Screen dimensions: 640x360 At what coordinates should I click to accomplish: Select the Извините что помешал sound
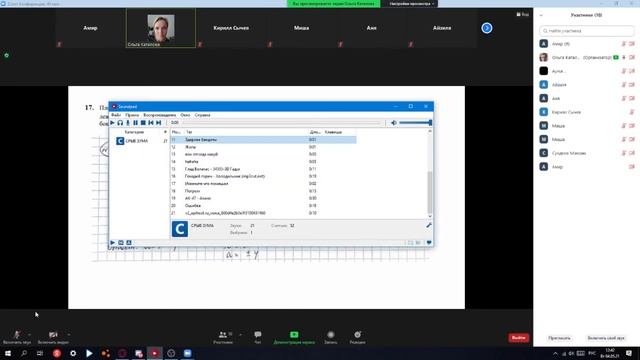[263, 184]
